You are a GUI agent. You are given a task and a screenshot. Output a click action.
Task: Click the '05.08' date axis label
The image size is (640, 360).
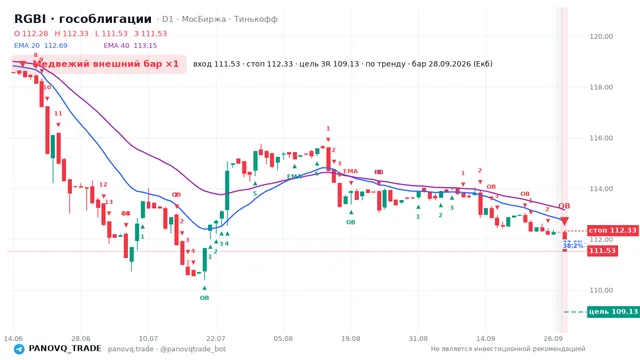(283, 338)
